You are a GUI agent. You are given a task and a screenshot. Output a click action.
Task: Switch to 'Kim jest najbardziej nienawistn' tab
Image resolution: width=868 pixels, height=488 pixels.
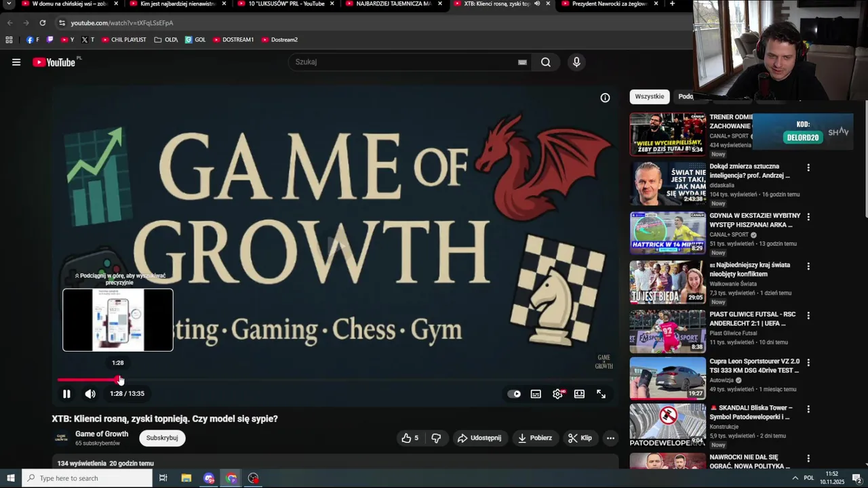pyautogui.click(x=178, y=4)
